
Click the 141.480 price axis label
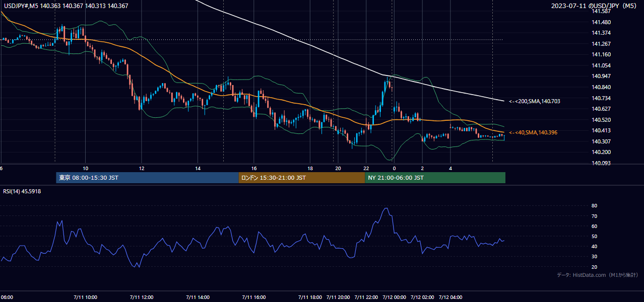pos(602,22)
